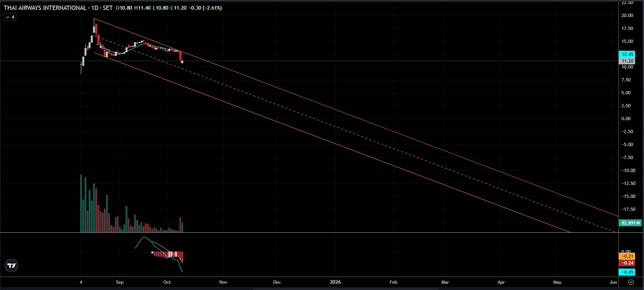Click the SET exchange label
Image resolution: width=644 pixels, height=290 pixels.
pos(108,8)
